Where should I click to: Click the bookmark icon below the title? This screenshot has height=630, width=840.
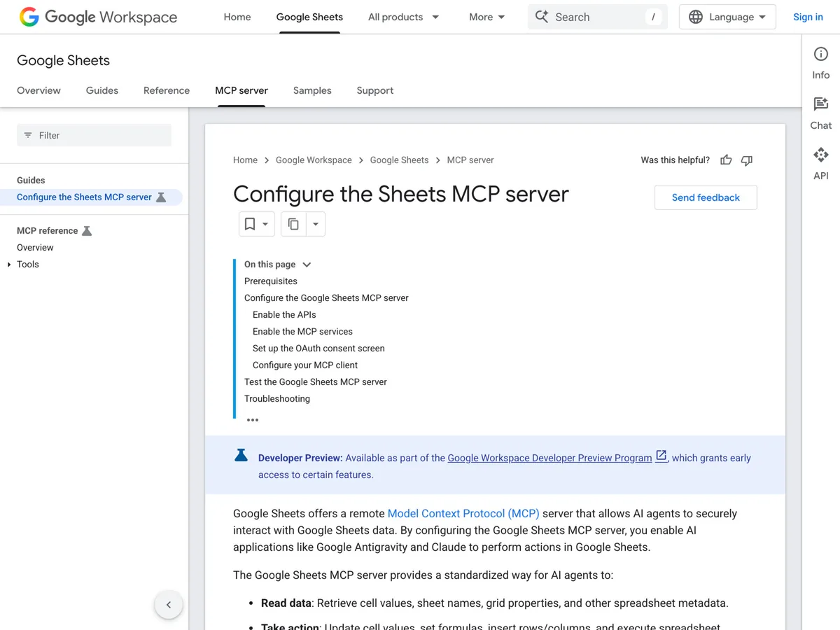tap(250, 224)
